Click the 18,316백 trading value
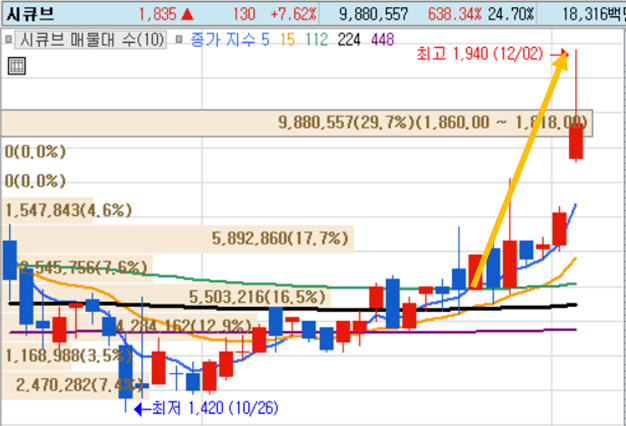 click(x=594, y=15)
